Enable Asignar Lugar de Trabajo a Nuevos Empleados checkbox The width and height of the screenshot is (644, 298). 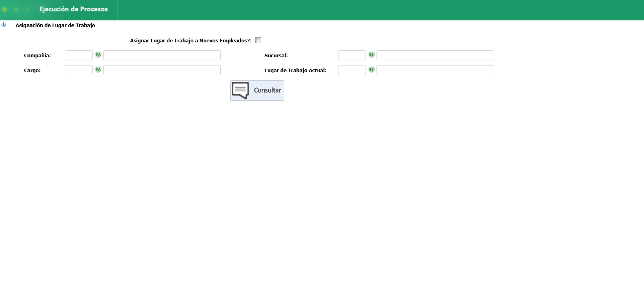(258, 40)
